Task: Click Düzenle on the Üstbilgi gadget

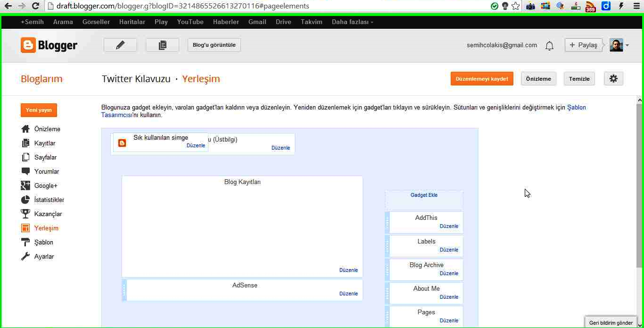Action: (x=281, y=148)
